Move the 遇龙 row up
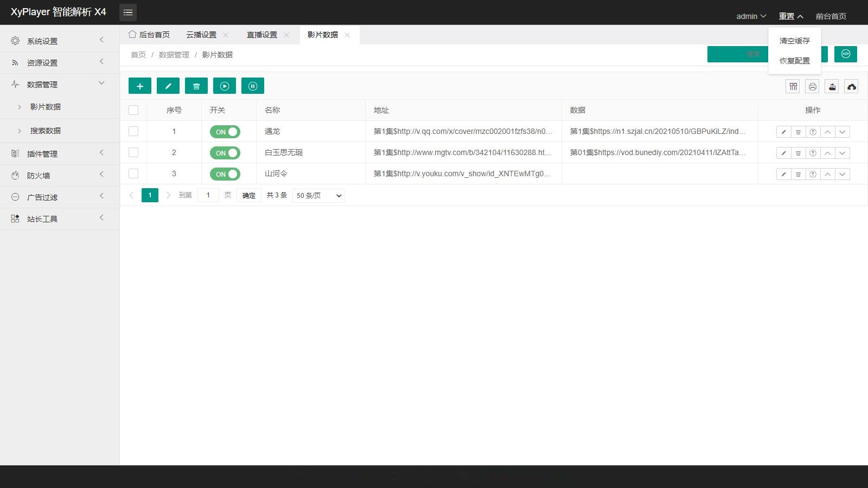868x488 pixels. pos(827,132)
